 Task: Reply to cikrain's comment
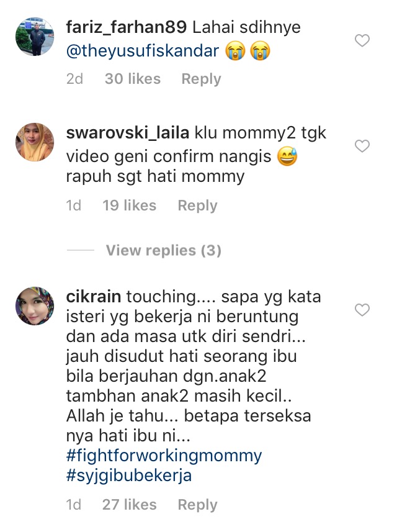198,505
